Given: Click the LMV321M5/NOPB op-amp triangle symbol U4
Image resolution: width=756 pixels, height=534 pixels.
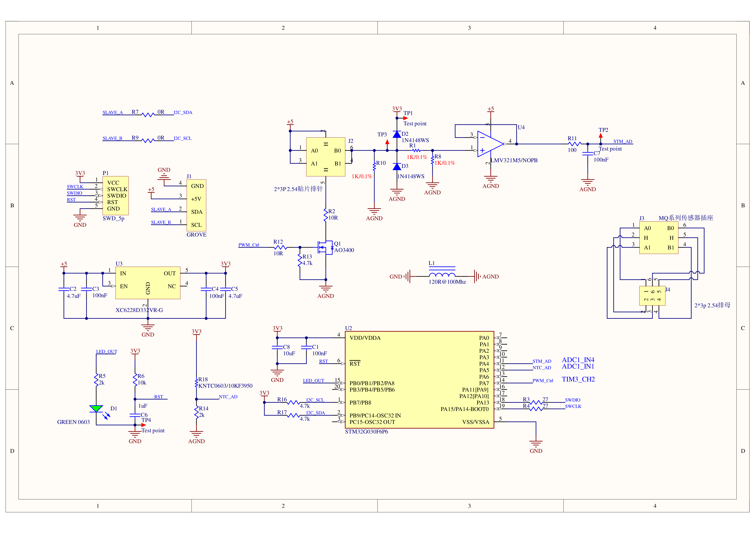Looking at the screenshot, I should point(490,144).
